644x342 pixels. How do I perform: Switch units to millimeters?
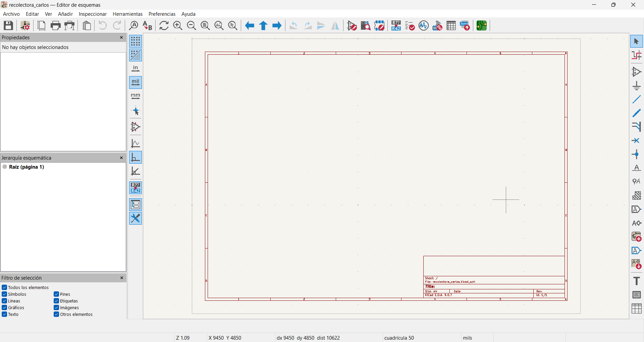click(x=136, y=96)
